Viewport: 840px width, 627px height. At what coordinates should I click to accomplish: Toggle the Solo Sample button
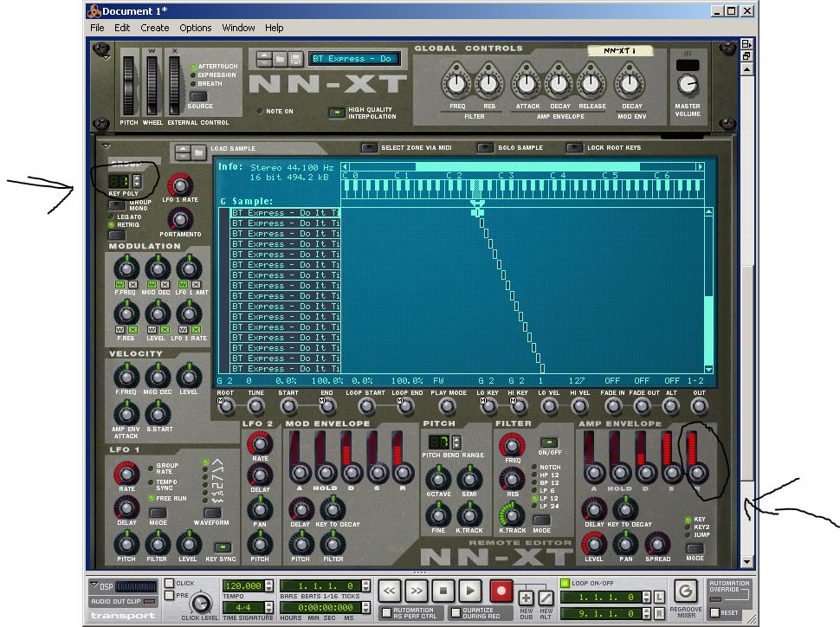point(485,147)
